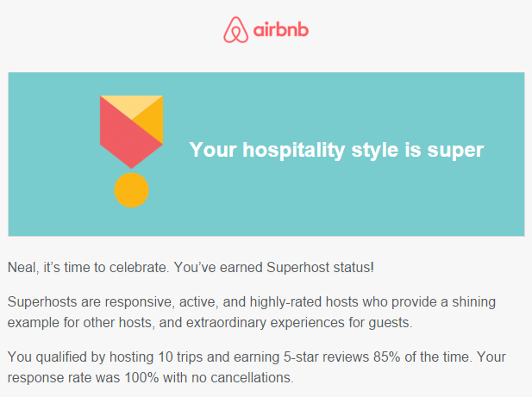532x397 pixels.
Task: Click the gold circle medal pendant
Action: click(x=131, y=189)
